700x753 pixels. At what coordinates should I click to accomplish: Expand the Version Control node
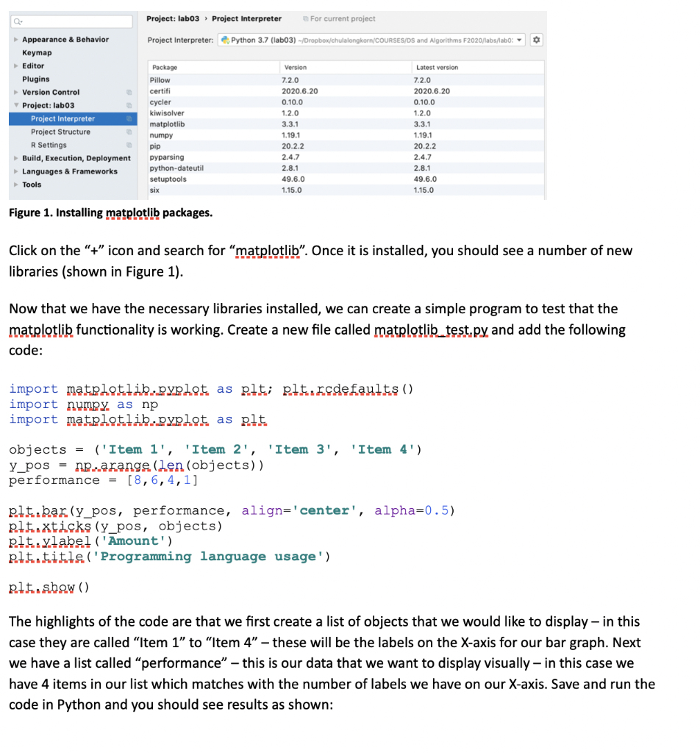[x=16, y=92]
